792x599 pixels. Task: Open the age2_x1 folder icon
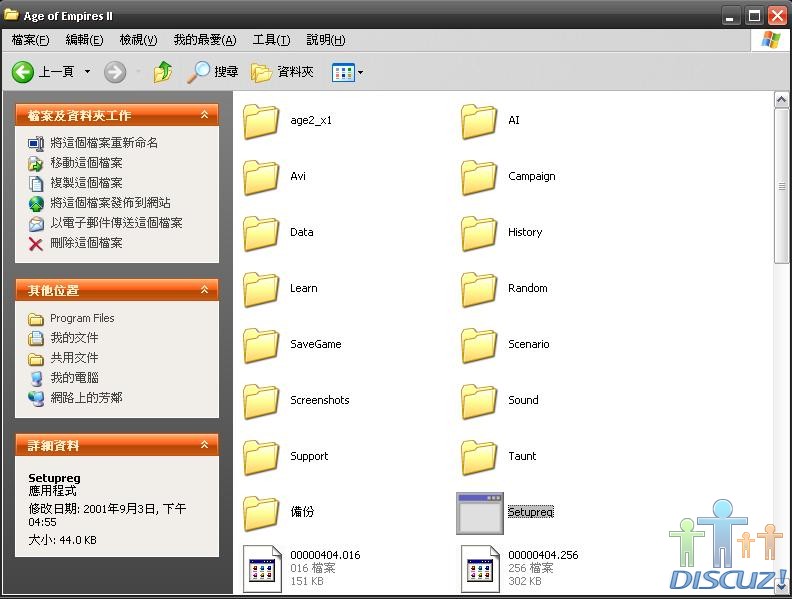261,121
